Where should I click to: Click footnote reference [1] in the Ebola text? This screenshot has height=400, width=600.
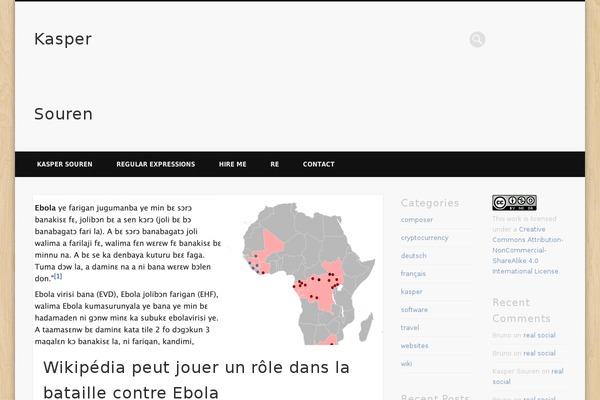click(x=57, y=276)
